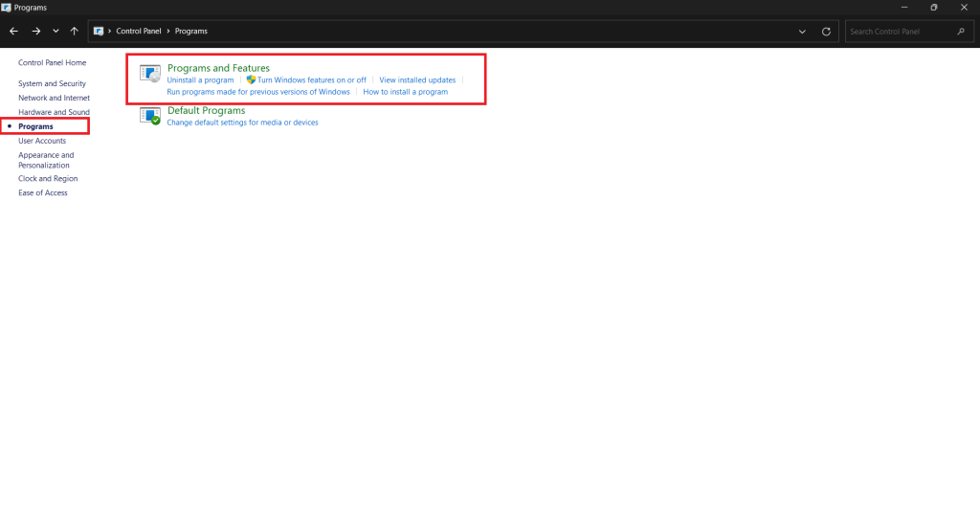Click the Windows features shield icon
This screenshot has height=516, width=980.
pyautogui.click(x=251, y=80)
